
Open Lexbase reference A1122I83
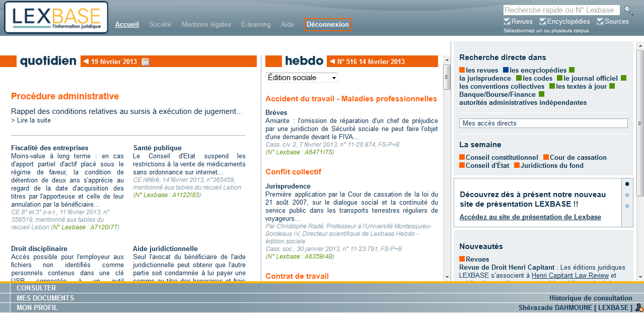(x=167, y=195)
